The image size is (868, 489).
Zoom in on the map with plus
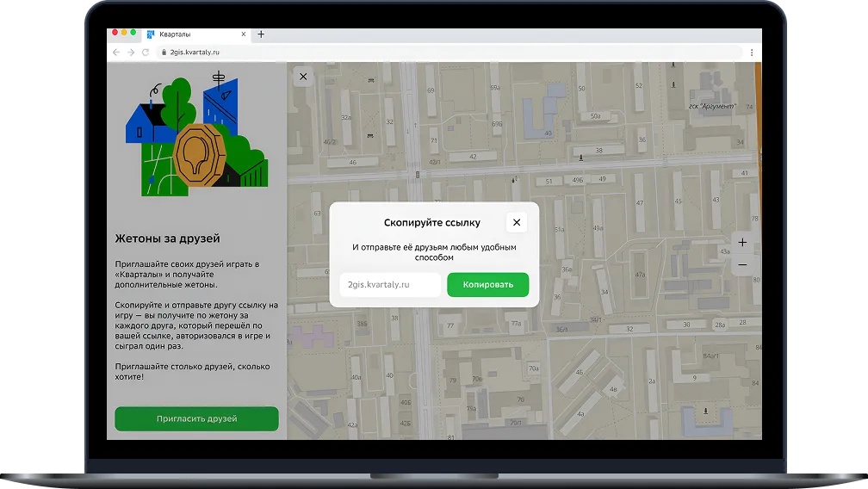click(x=742, y=243)
